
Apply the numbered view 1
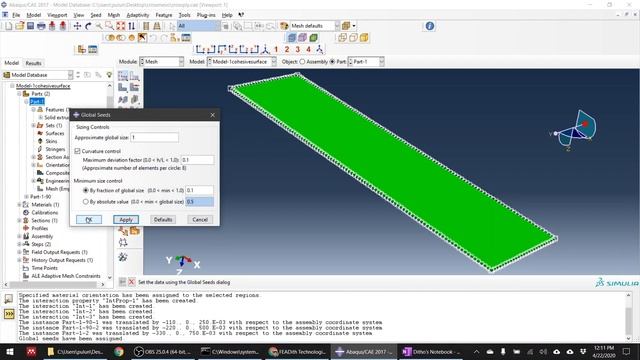[x=276, y=49]
